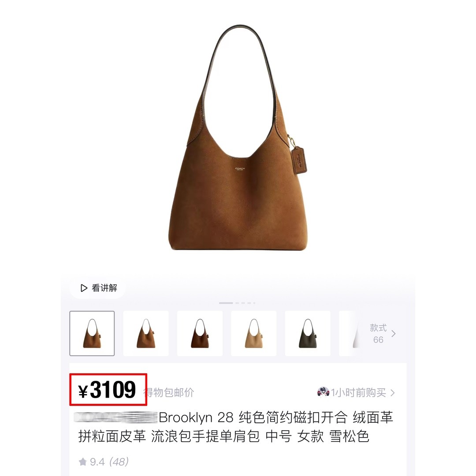Click the chevron next to 款式 66
The width and height of the screenshot is (476, 476).
tap(394, 334)
